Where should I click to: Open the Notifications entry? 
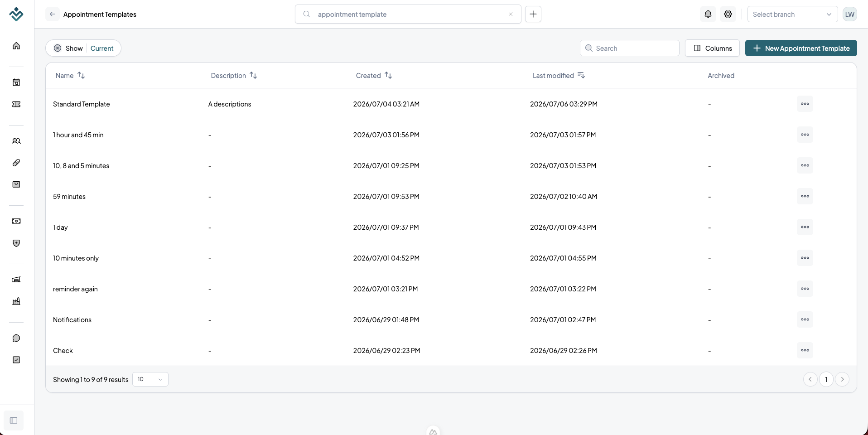pyautogui.click(x=72, y=320)
